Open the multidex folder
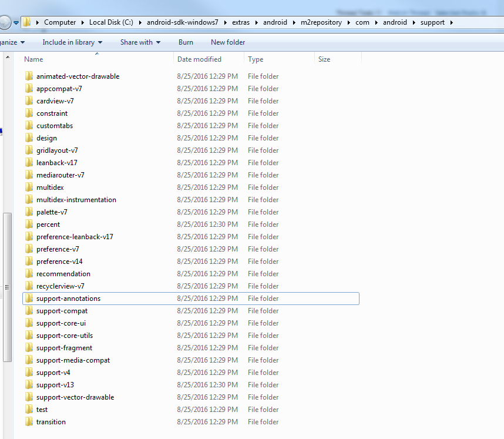 tap(50, 187)
